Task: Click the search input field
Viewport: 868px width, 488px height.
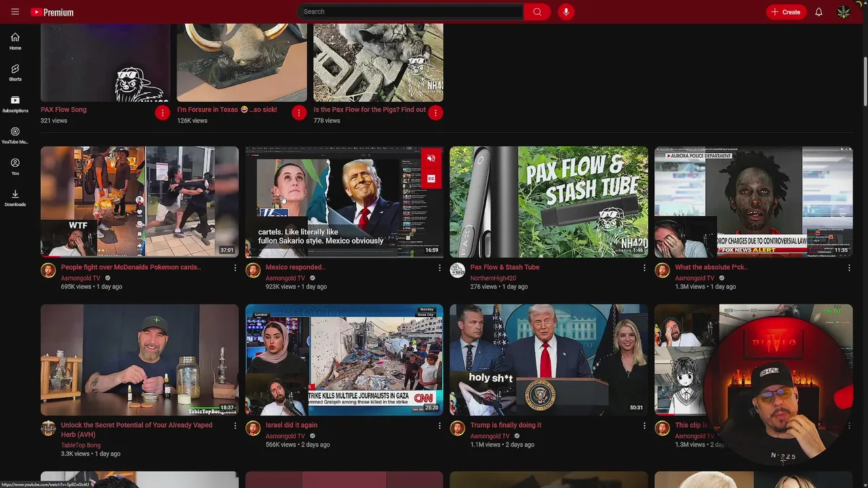Action: point(410,12)
